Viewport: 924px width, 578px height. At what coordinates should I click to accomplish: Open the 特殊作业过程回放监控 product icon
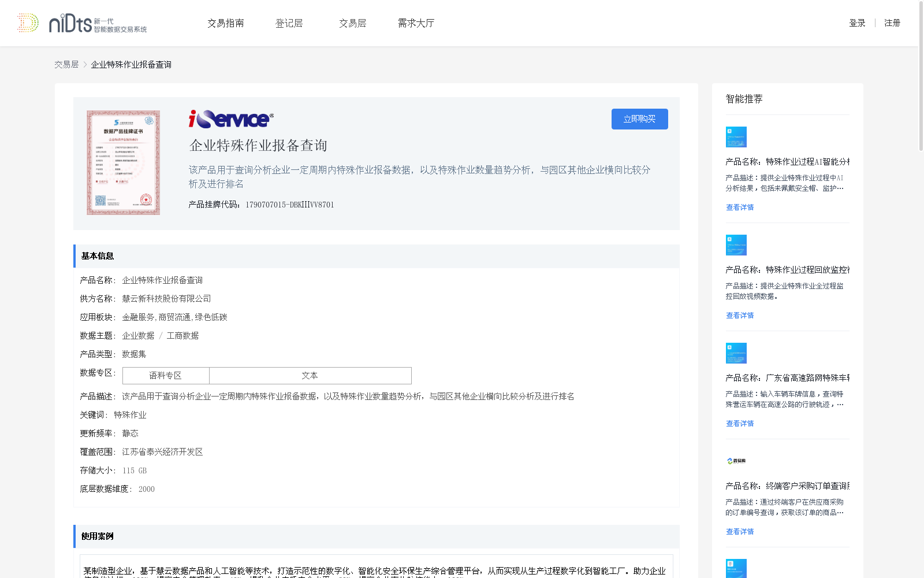click(x=736, y=245)
